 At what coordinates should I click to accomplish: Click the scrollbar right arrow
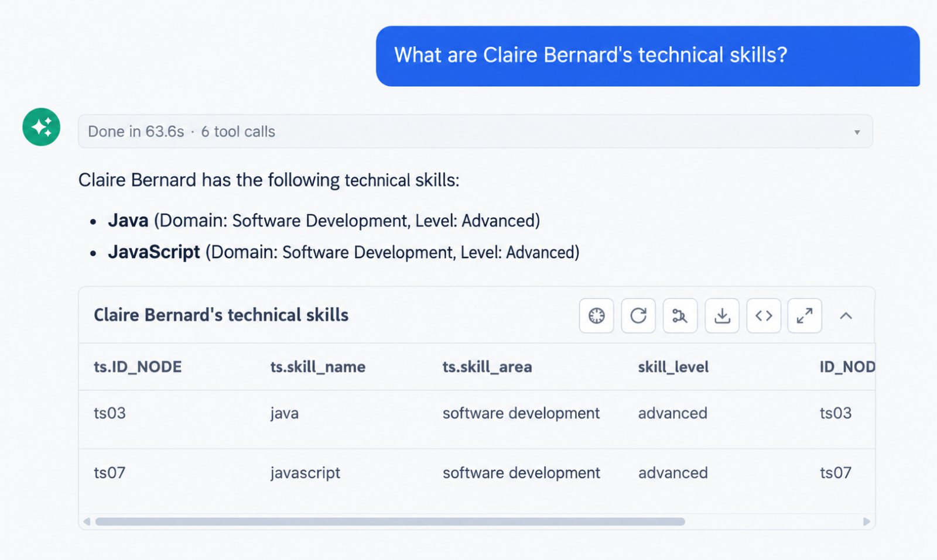click(867, 521)
